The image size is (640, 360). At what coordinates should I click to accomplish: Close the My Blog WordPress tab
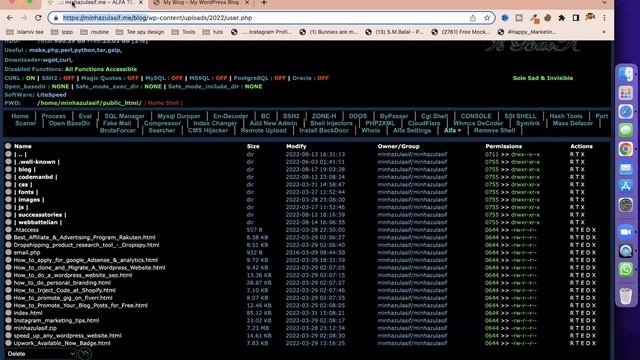[x=247, y=2]
